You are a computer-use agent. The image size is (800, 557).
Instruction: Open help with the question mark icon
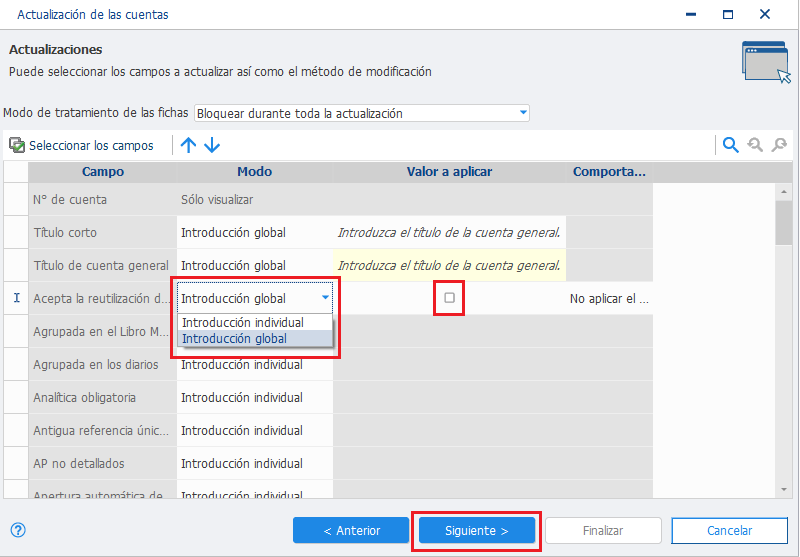point(18,530)
